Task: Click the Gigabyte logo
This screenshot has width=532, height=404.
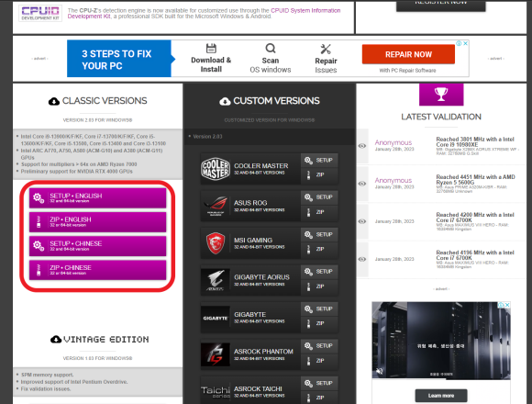Action: [x=216, y=318]
